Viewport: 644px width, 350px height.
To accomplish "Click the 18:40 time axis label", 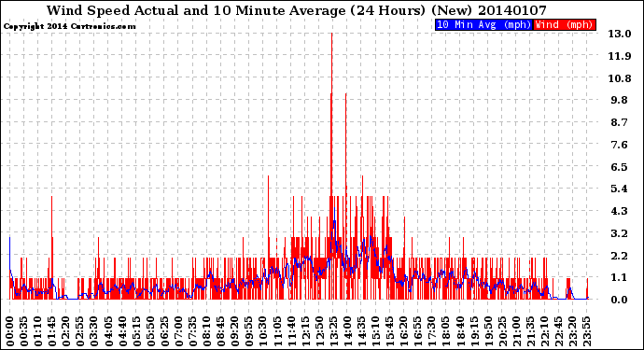I will tap(460, 331).
